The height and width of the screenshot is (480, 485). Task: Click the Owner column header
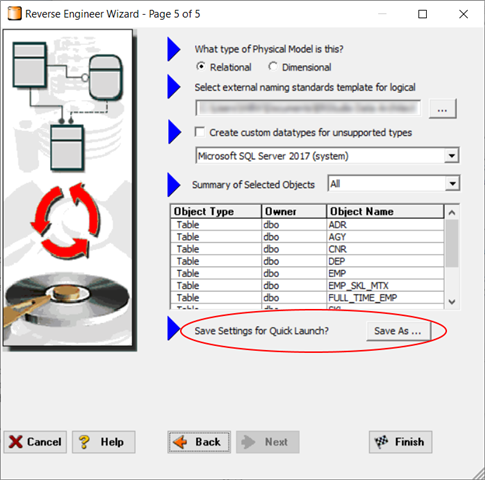click(294, 211)
